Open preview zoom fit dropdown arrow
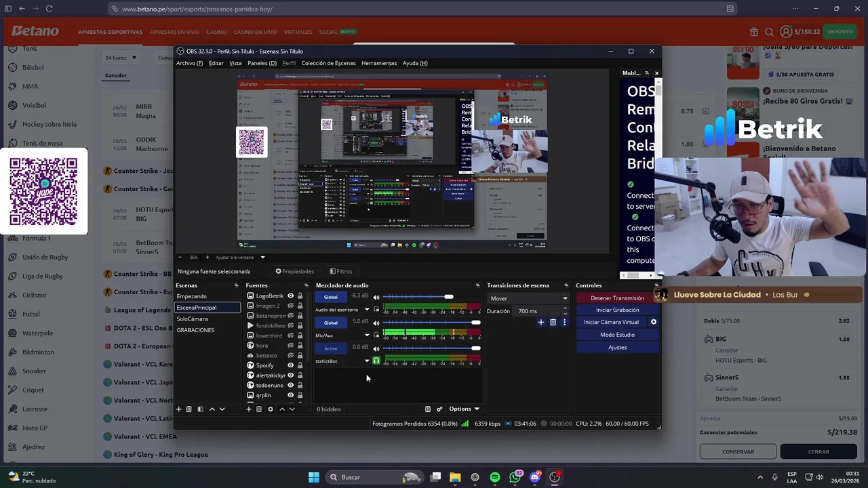868x488 pixels. (x=262, y=258)
